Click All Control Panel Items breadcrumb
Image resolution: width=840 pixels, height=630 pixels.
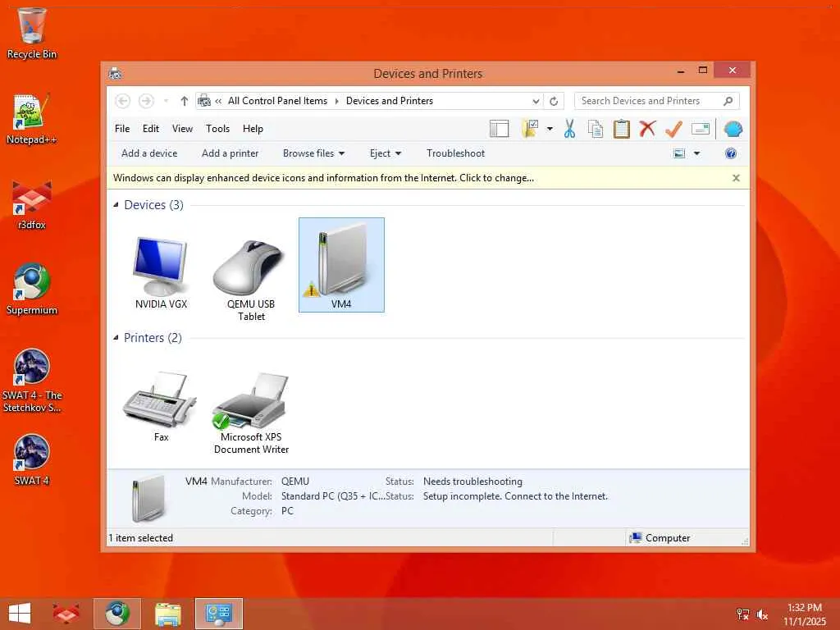277,101
